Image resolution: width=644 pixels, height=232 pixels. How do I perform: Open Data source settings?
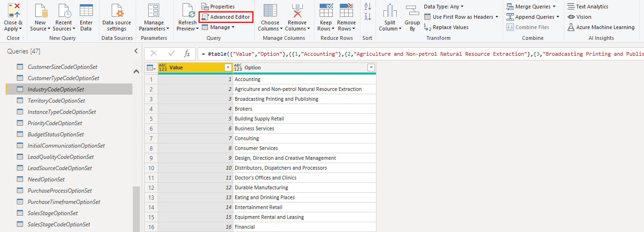click(116, 18)
